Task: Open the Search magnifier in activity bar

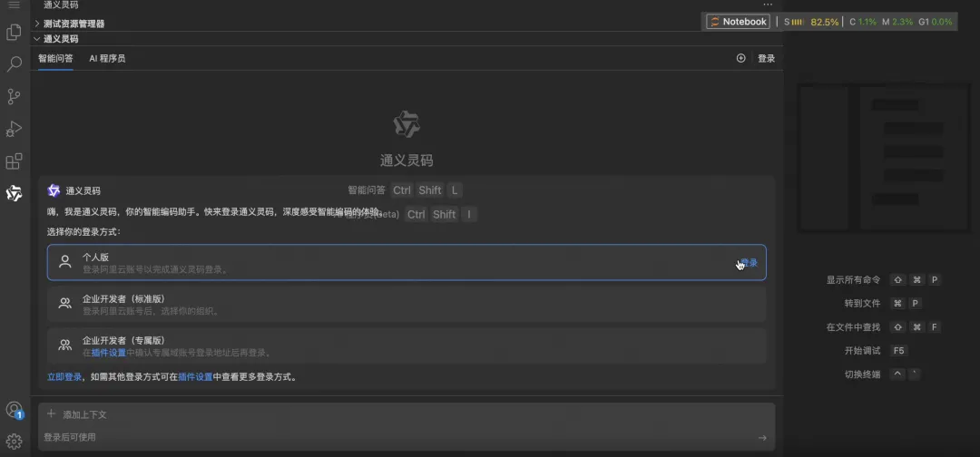Action: pos(14,64)
